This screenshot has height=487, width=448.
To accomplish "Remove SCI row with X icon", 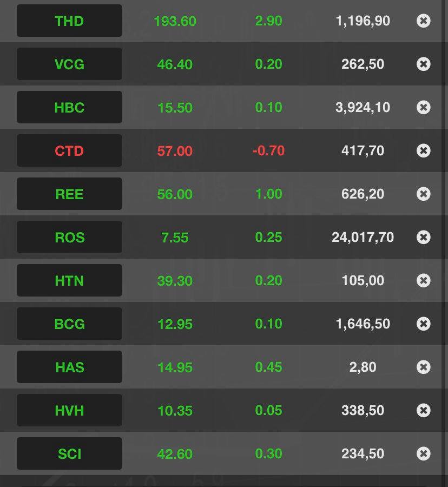I will coord(424,453).
